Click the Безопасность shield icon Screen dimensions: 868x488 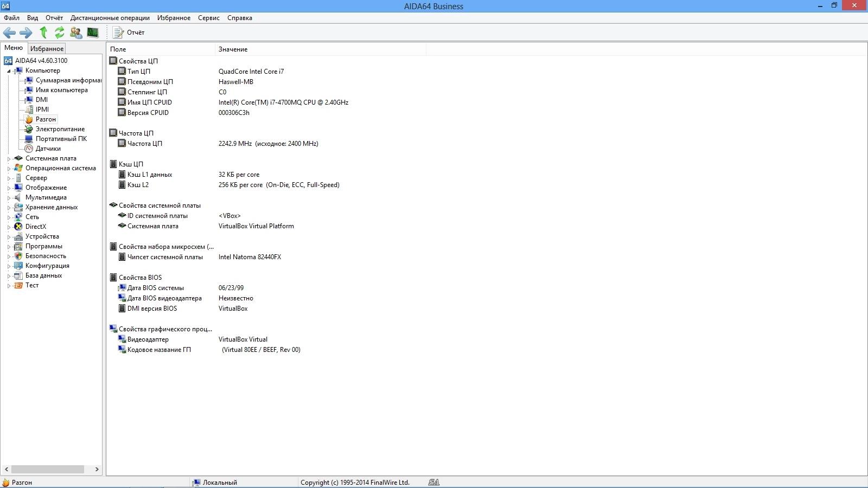(x=18, y=256)
